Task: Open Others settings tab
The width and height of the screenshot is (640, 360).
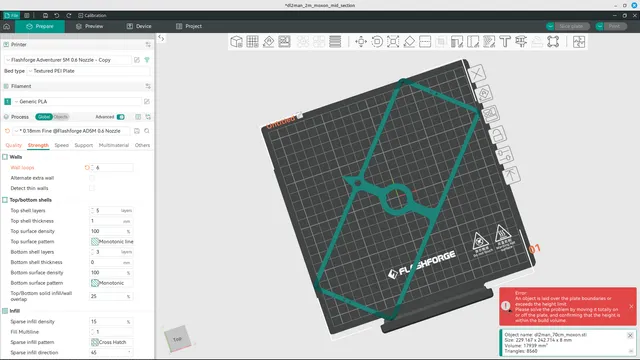Action: point(142,145)
